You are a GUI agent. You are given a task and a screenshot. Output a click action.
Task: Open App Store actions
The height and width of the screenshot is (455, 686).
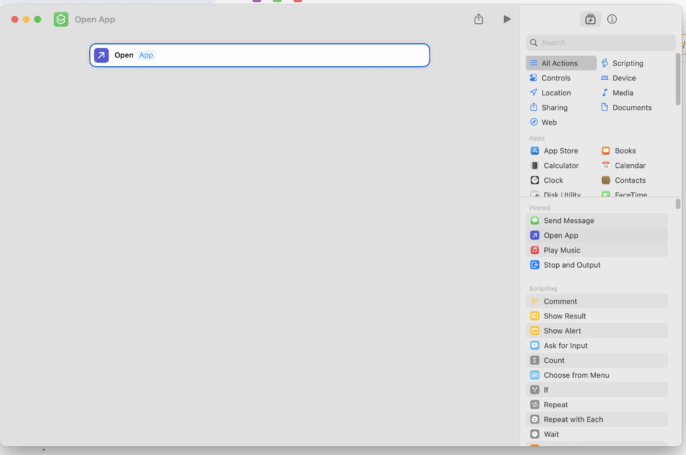[x=560, y=151]
